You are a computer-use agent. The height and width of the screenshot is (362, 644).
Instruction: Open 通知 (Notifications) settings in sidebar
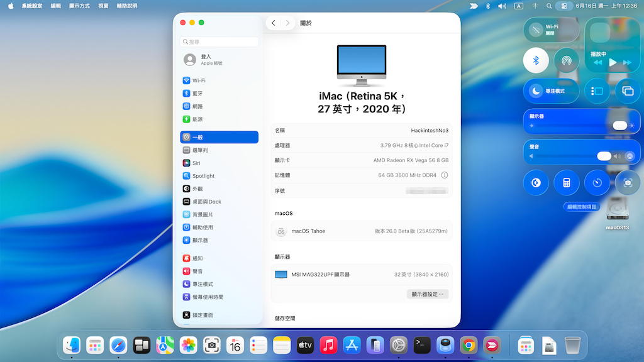click(219, 258)
